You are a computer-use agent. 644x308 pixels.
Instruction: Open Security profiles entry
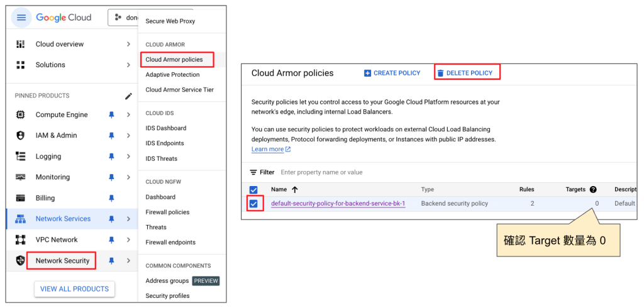[x=167, y=296]
